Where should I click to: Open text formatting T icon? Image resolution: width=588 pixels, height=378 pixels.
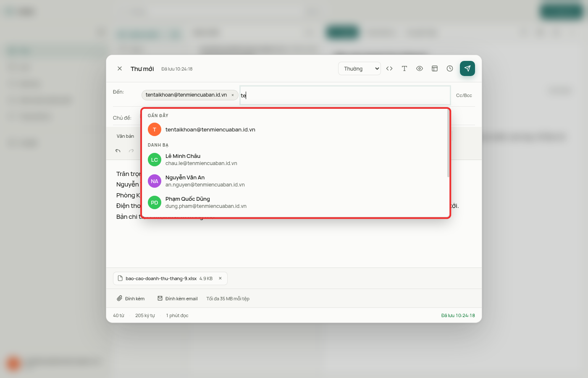[x=404, y=68]
